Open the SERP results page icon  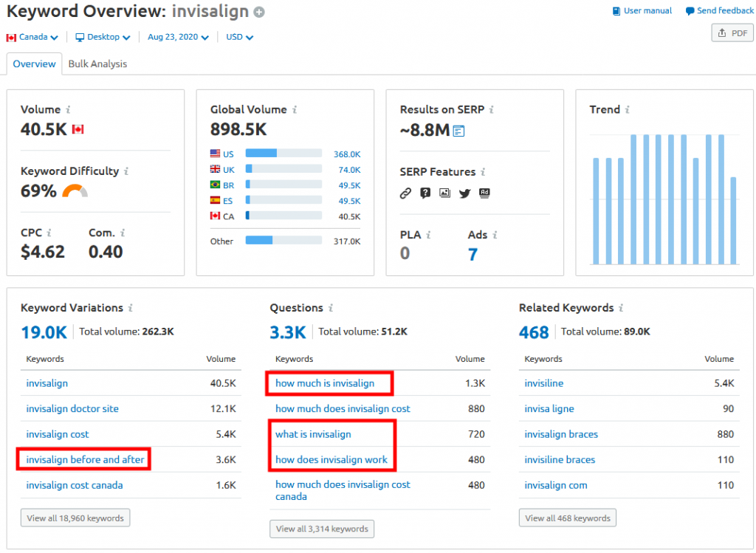(458, 131)
